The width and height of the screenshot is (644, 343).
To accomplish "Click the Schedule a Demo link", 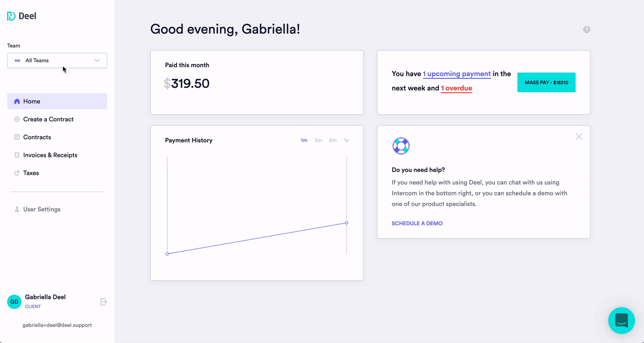I will tap(417, 223).
